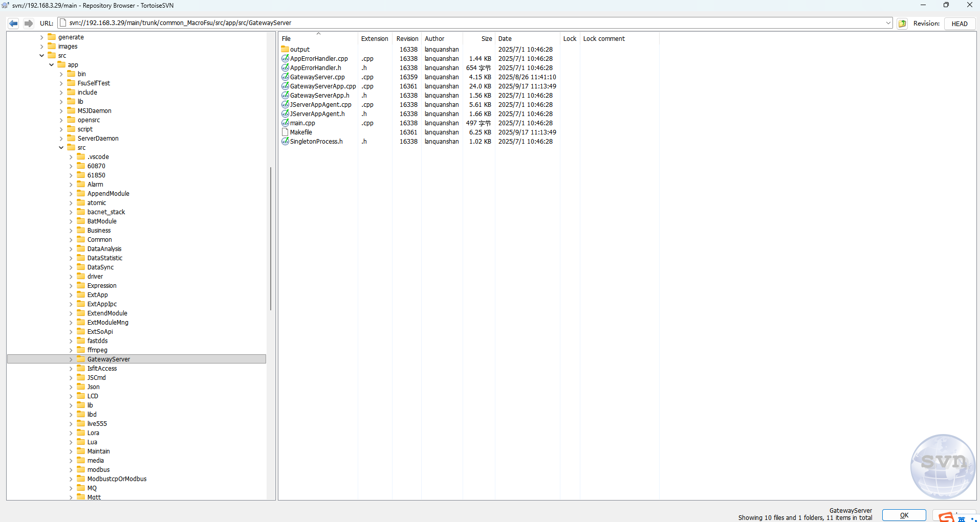Click the Makefile document icon
Image resolution: width=980 pixels, height=522 pixels.
pyautogui.click(x=285, y=132)
